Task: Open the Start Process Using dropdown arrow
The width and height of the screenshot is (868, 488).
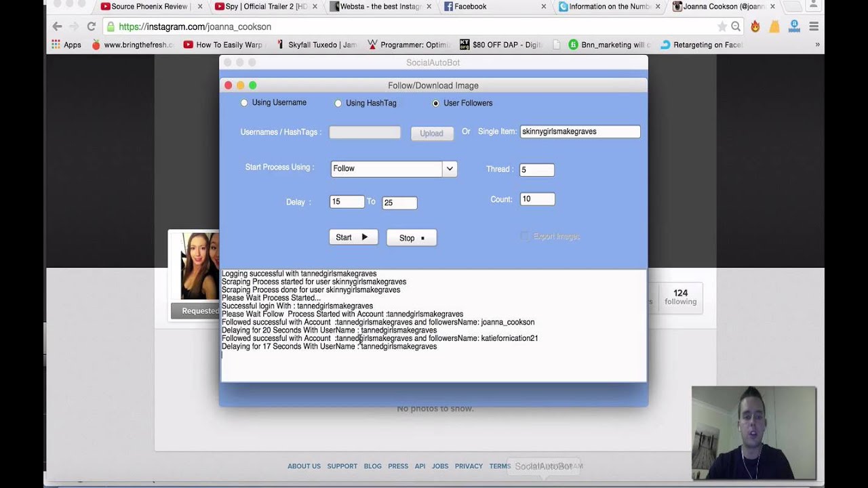Action: pos(449,169)
